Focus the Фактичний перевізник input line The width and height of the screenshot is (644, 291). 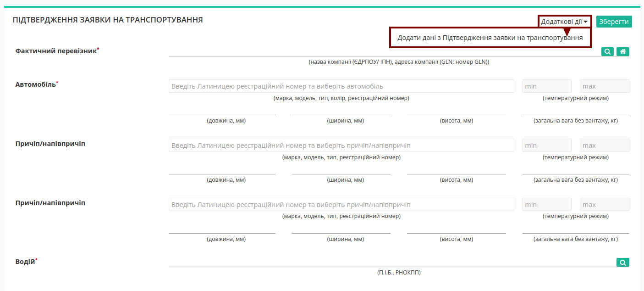point(384,51)
